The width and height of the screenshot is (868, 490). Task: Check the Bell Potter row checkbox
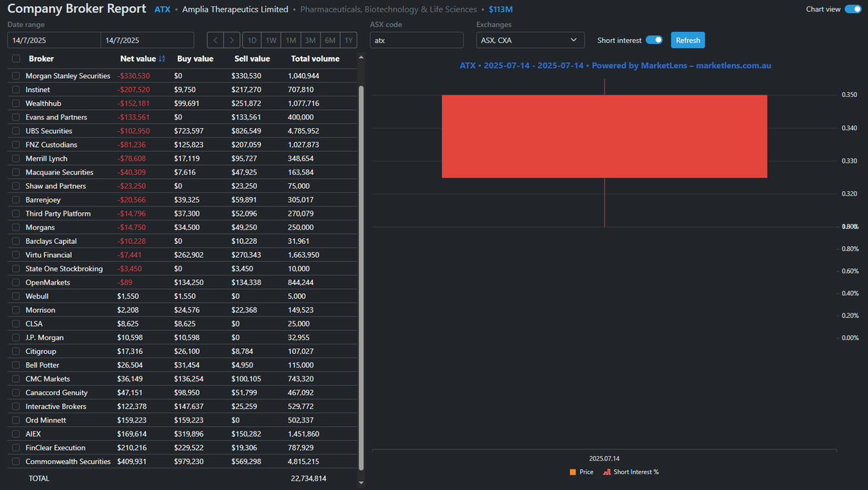16,365
